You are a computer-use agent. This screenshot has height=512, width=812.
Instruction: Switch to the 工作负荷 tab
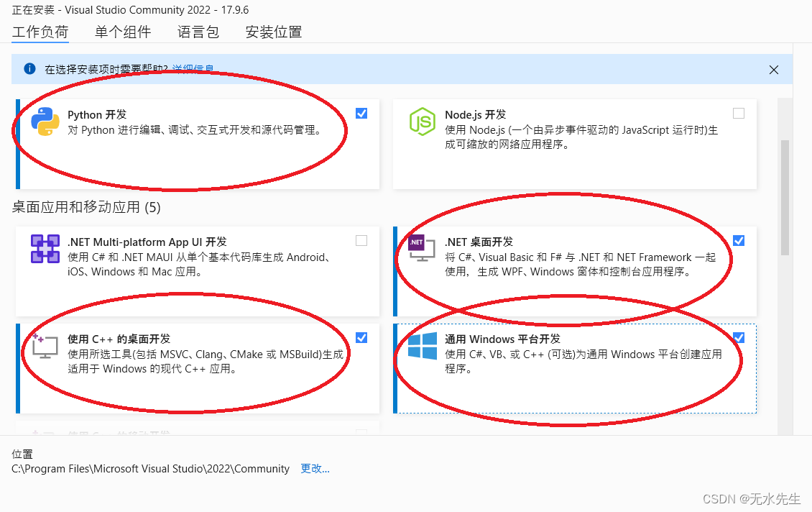pyautogui.click(x=40, y=32)
